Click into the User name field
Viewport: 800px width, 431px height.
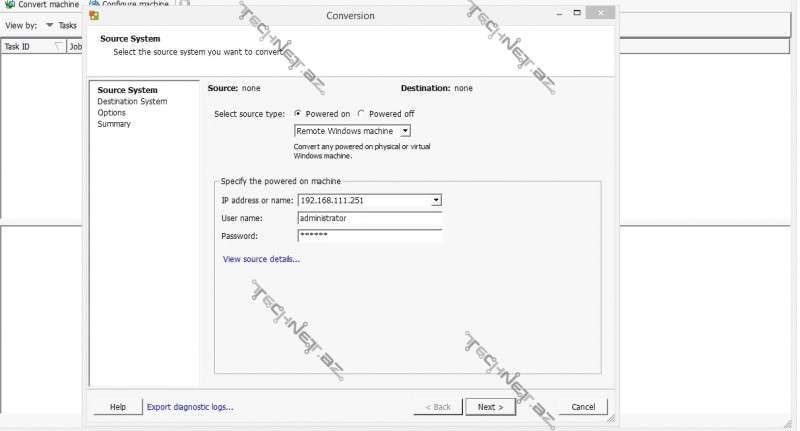point(369,218)
